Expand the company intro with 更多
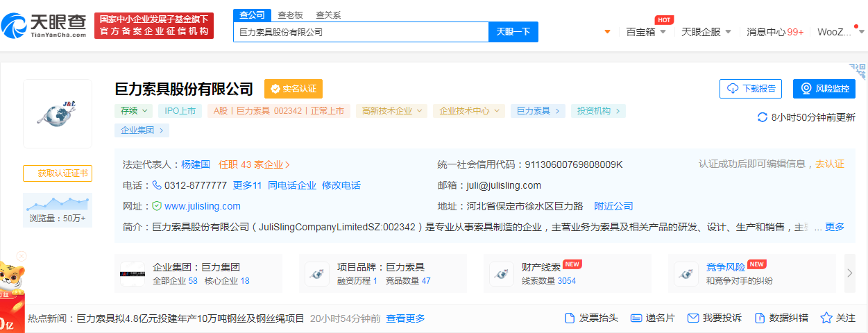 click(835, 227)
